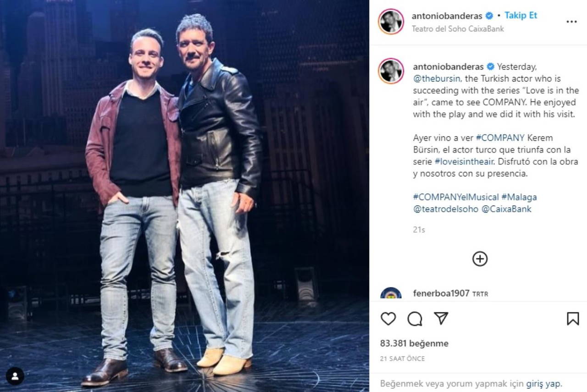Screen dimensions: 587x392
Task: Open fenerboa1907 commenter username
Action: tap(441, 293)
